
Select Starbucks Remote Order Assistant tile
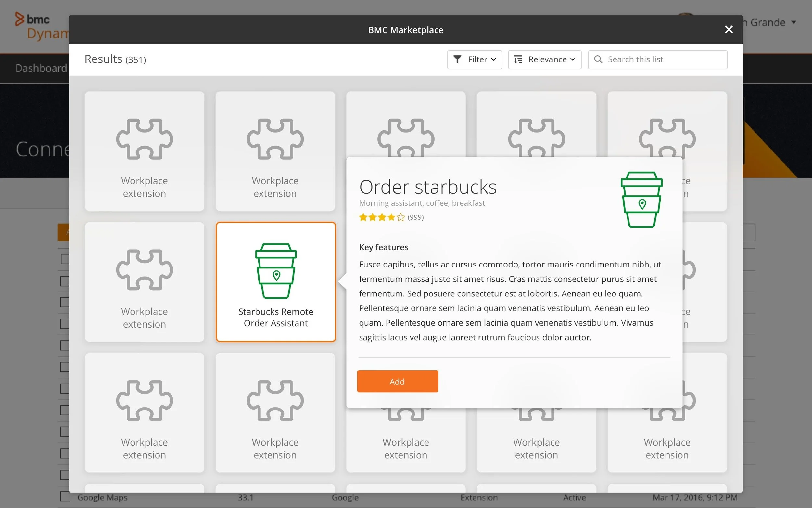point(275,317)
